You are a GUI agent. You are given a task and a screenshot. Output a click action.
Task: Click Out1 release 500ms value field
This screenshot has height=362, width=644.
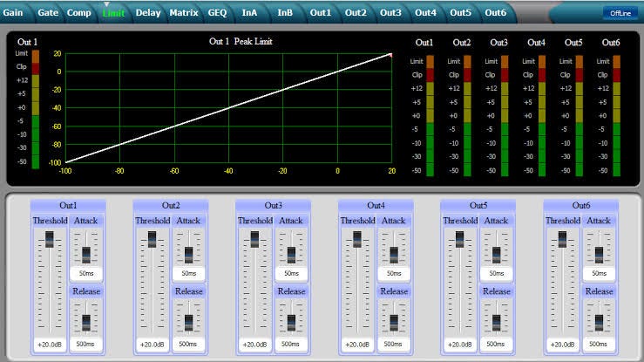pos(85,344)
